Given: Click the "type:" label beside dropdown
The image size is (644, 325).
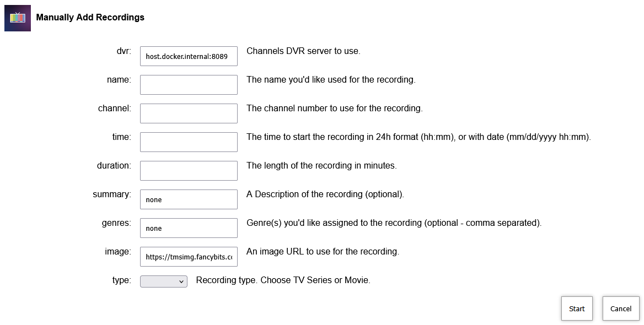Looking at the screenshot, I should (x=122, y=280).
